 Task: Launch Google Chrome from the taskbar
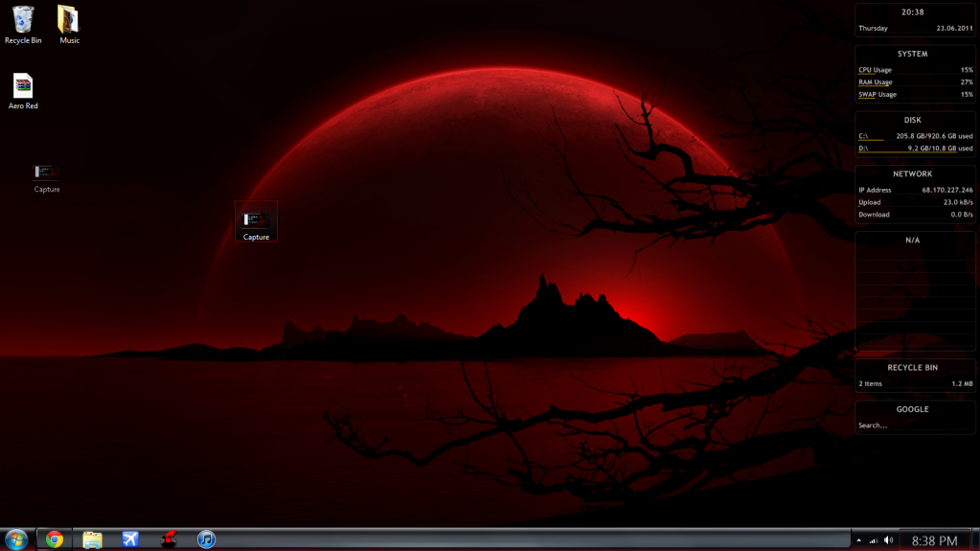pyautogui.click(x=55, y=540)
